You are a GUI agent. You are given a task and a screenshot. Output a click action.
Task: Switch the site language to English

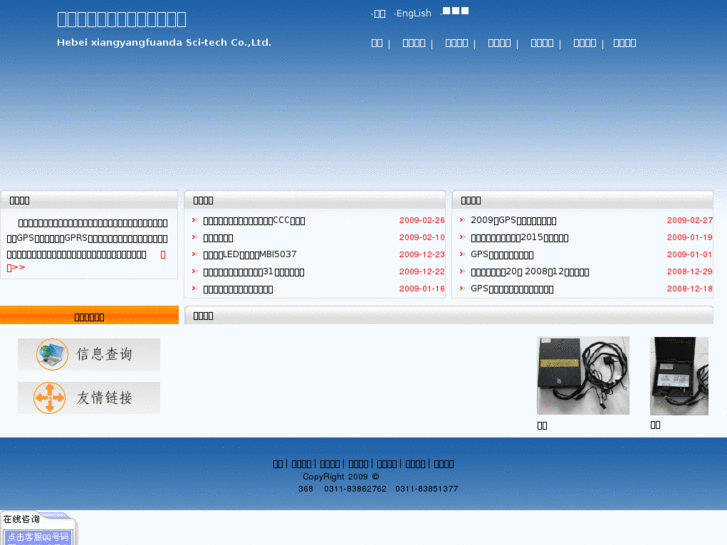click(413, 13)
